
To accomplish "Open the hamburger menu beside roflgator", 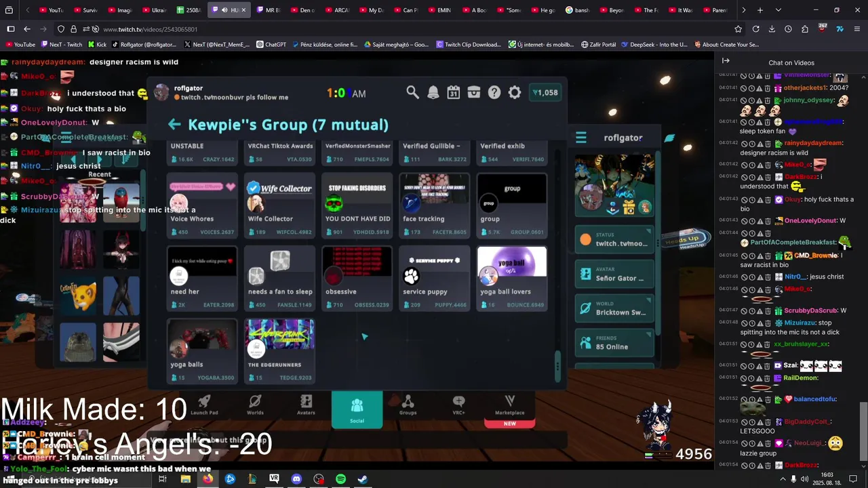I will (x=581, y=138).
